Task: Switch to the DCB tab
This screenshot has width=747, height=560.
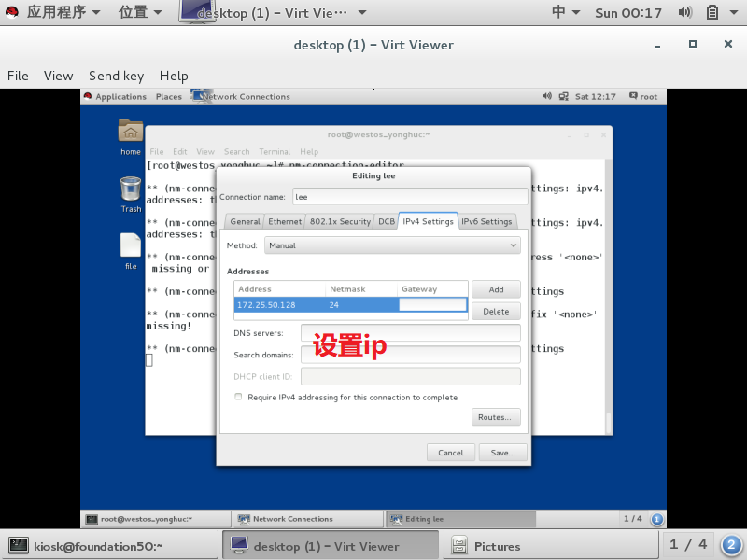Action: [x=387, y=221]
